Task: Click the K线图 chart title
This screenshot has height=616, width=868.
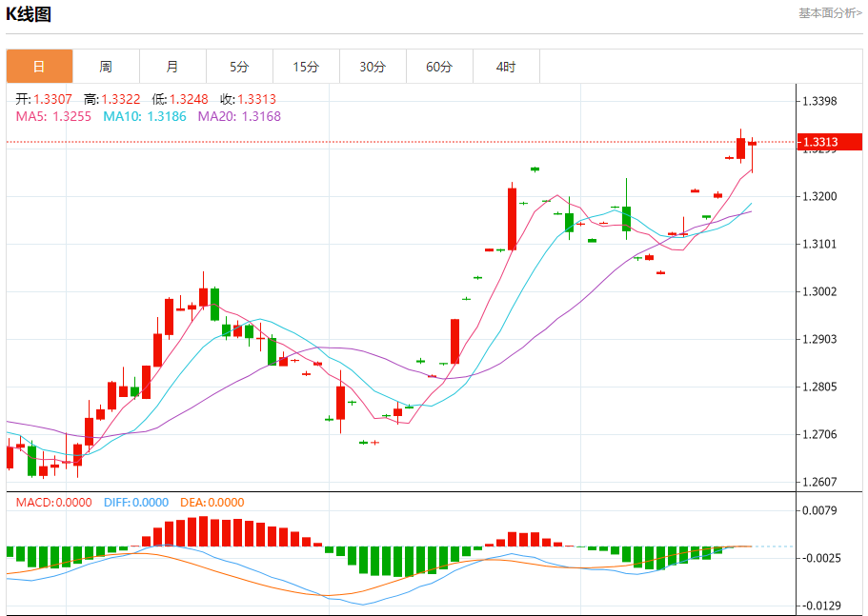Action: tap(29, 14)
